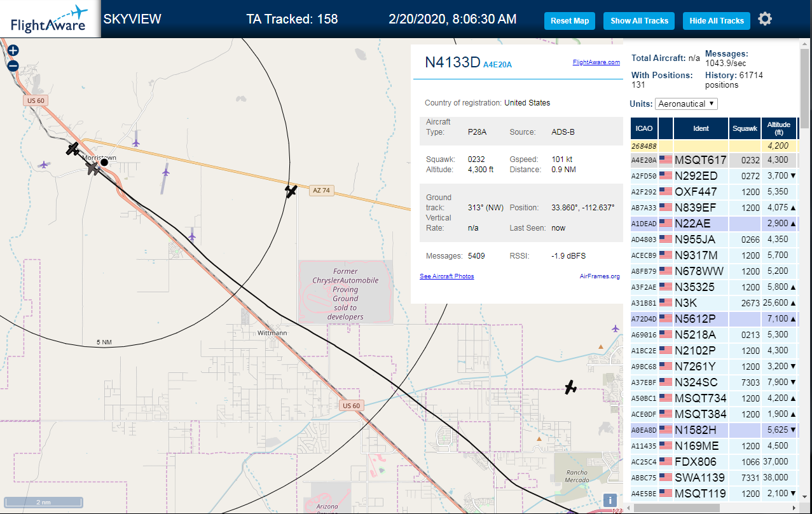Select MSQT734 aircraft row

pos(714,398)
